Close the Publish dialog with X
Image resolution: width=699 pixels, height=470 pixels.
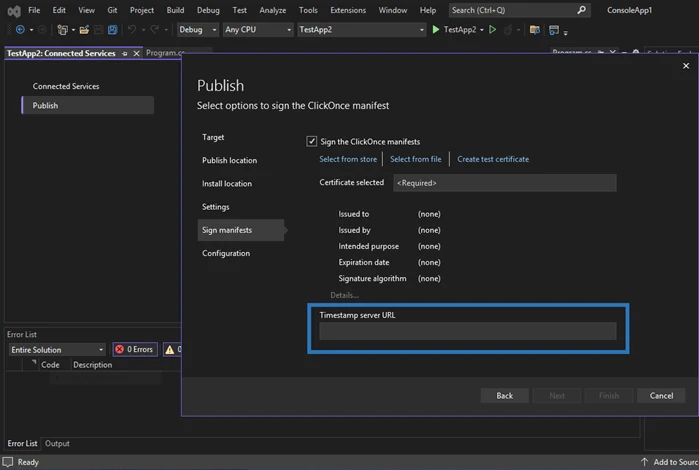686,65
